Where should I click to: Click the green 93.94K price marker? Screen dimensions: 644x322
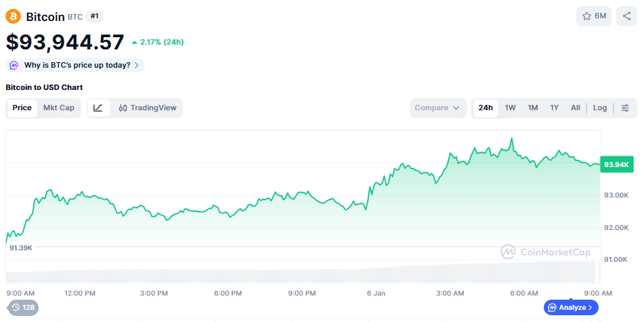617,164
